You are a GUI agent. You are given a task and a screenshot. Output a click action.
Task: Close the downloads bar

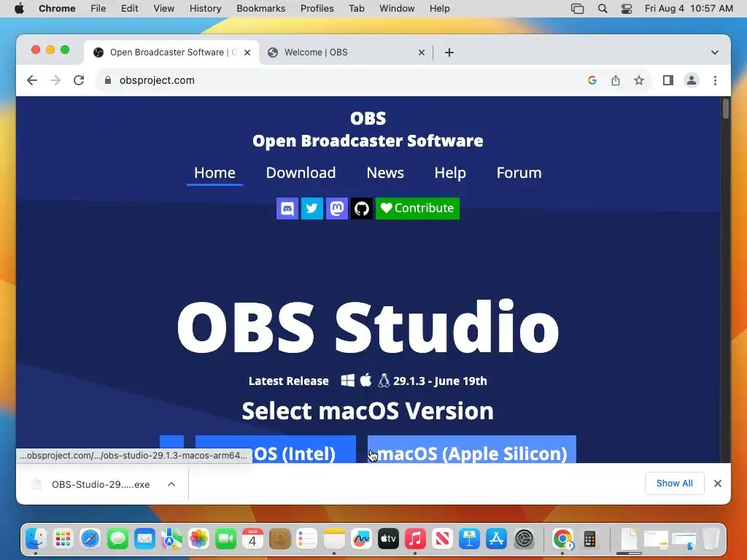[x=718, y=483]
